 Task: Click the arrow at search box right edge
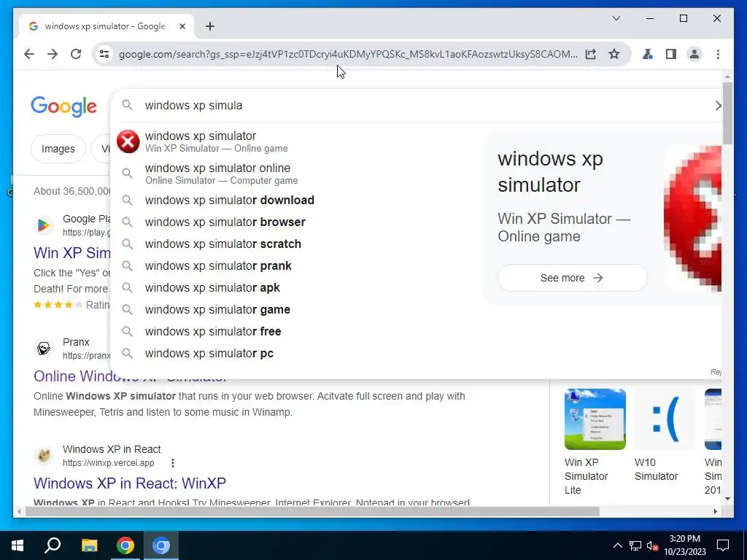point(718,106)
